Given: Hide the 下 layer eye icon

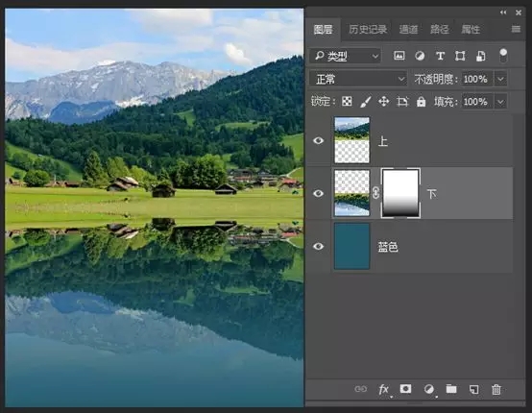Looking at the screenshot, I should pyautogui.click(x=318, y=193).
